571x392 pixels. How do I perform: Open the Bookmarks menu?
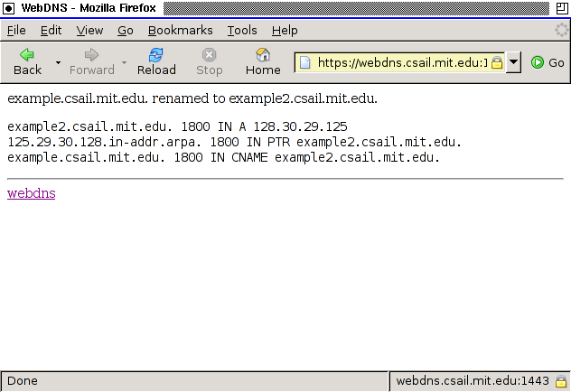[x=181, y=30]
